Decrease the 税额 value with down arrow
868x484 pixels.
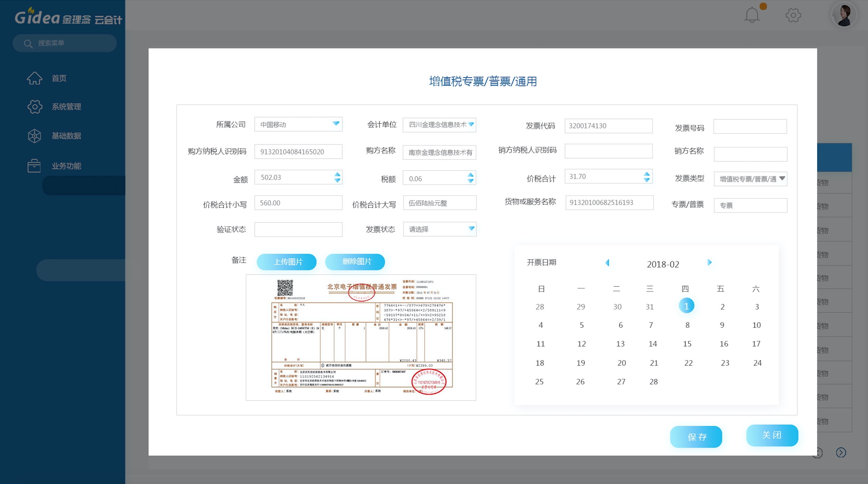pyautogui.click(x=471, y=181)
